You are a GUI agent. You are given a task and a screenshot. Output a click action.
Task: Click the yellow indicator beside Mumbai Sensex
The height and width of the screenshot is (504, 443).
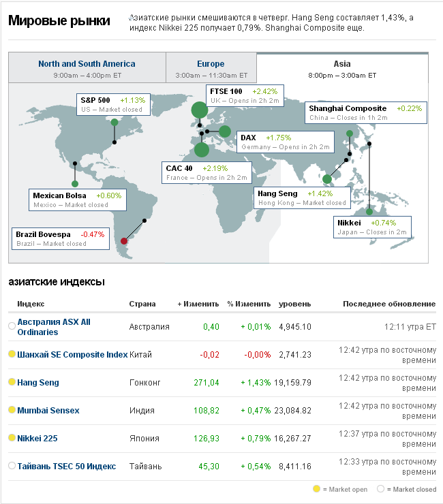(12, 409)
